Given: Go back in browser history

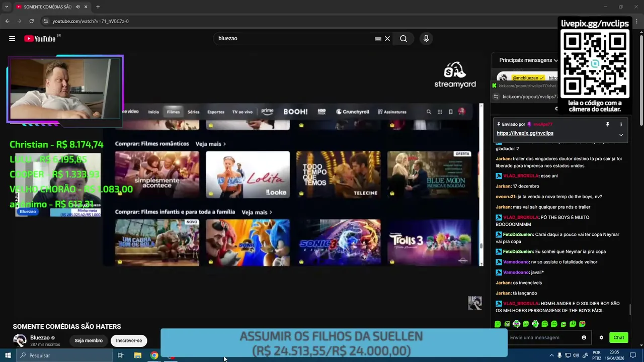Looking at the screenshot, I should 7,21.
